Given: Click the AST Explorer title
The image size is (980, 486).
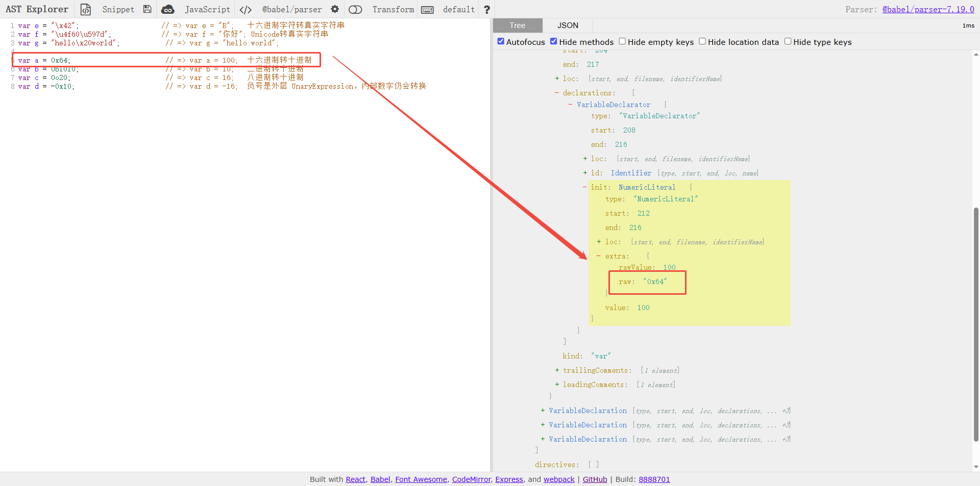Looking at the screenshot, I should [x=37, y=9].
